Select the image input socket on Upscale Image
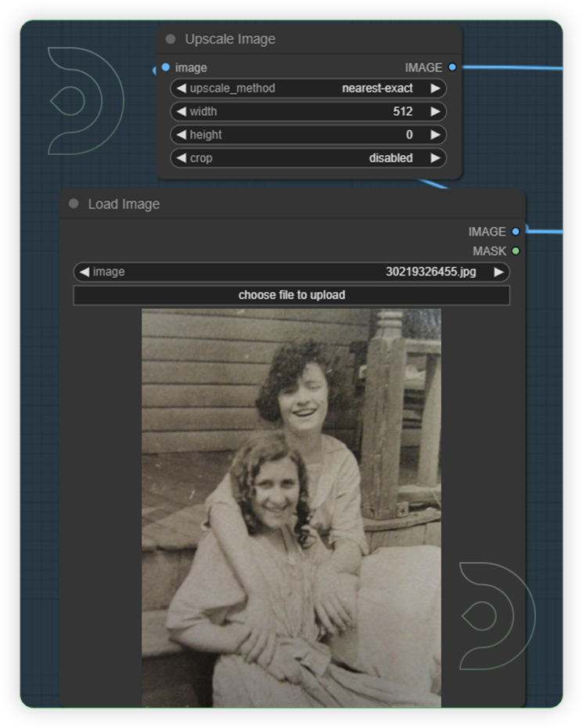The image size is (583, 728). [166, 67]
